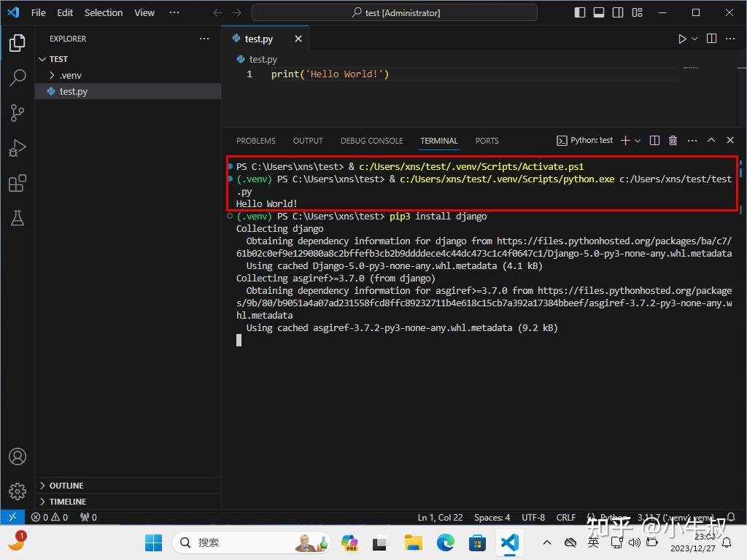Image resolution: width=747 pixels, height=560 pixels.
Task: Split the terminal panel
Action: click(654, 140)
